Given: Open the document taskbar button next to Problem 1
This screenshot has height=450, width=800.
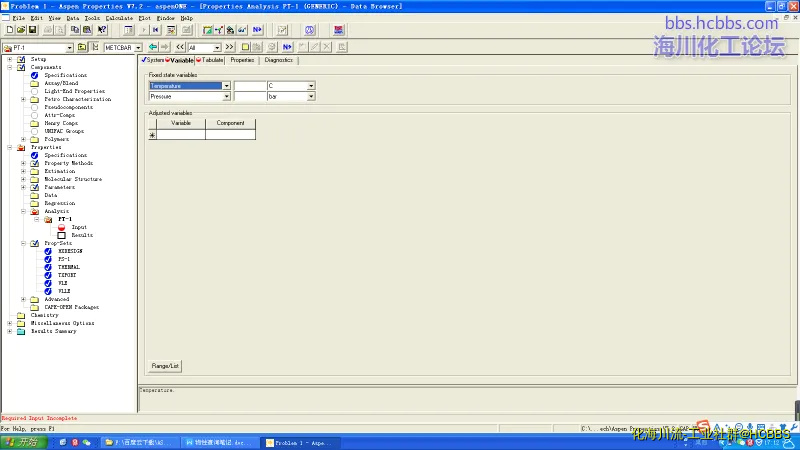Looking at the screenshot, I should pyautogui.click(x=220, y=443).
